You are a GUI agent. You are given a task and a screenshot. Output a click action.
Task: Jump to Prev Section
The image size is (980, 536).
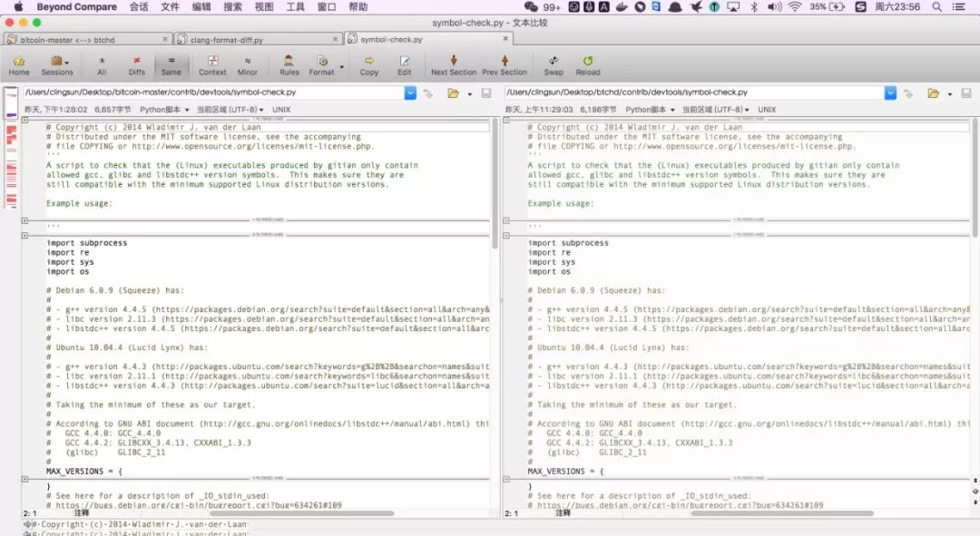[505, 65]
